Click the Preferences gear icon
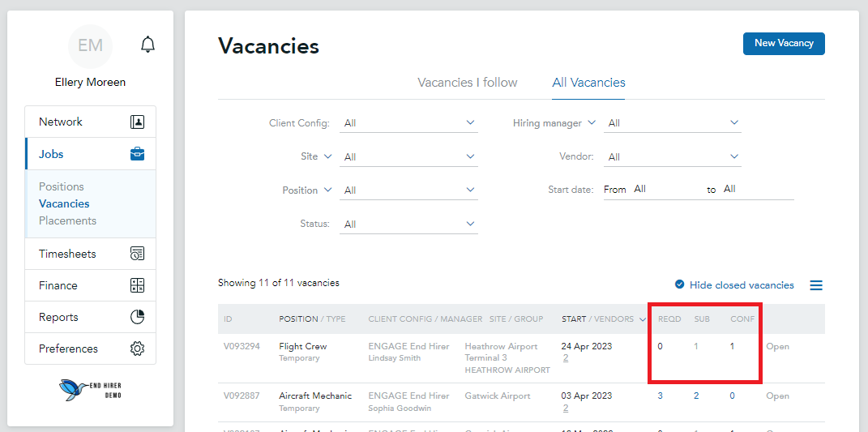The image size is (868, 432). coord(137,349)
